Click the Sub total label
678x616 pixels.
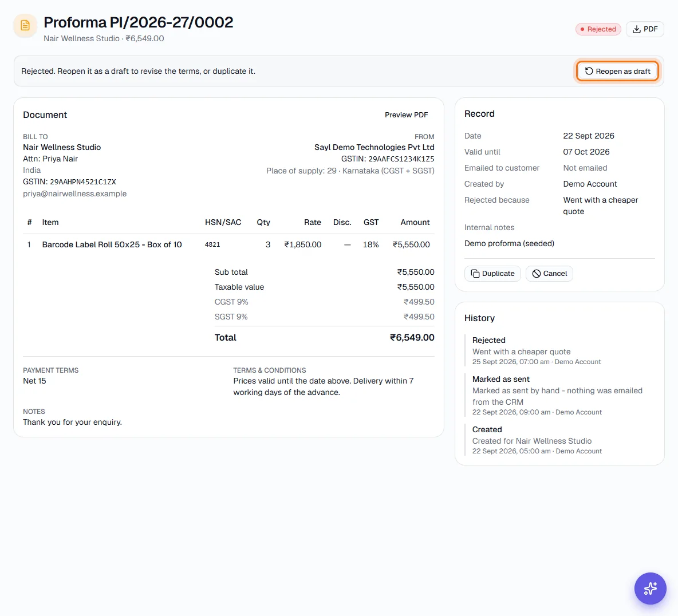[231, 272]
